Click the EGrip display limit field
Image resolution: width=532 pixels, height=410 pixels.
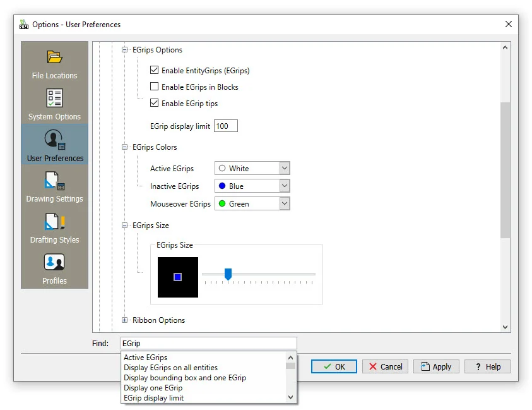pyautogui.click(x=226, y=126)
